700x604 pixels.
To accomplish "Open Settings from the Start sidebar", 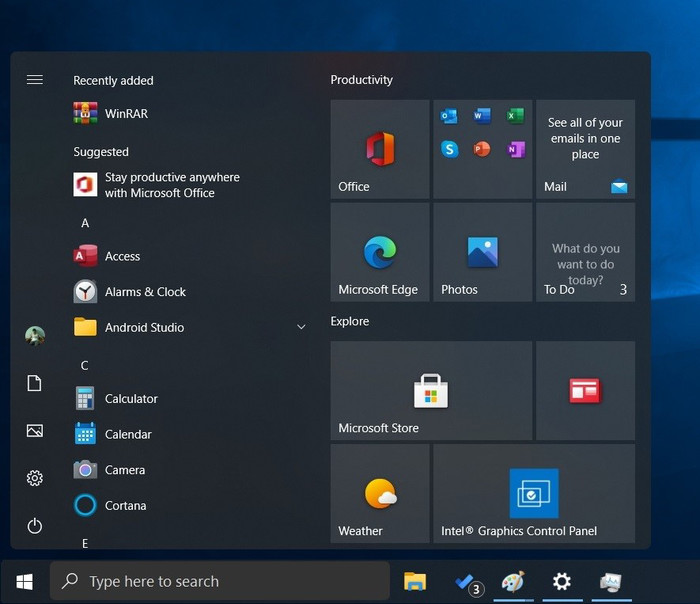I will (35, 478).
